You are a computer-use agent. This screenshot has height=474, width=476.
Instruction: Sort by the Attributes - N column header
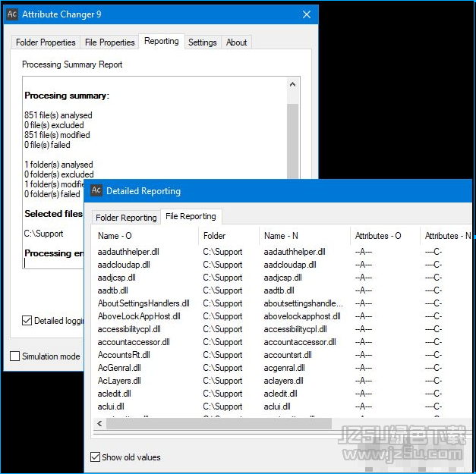[447, 236]
